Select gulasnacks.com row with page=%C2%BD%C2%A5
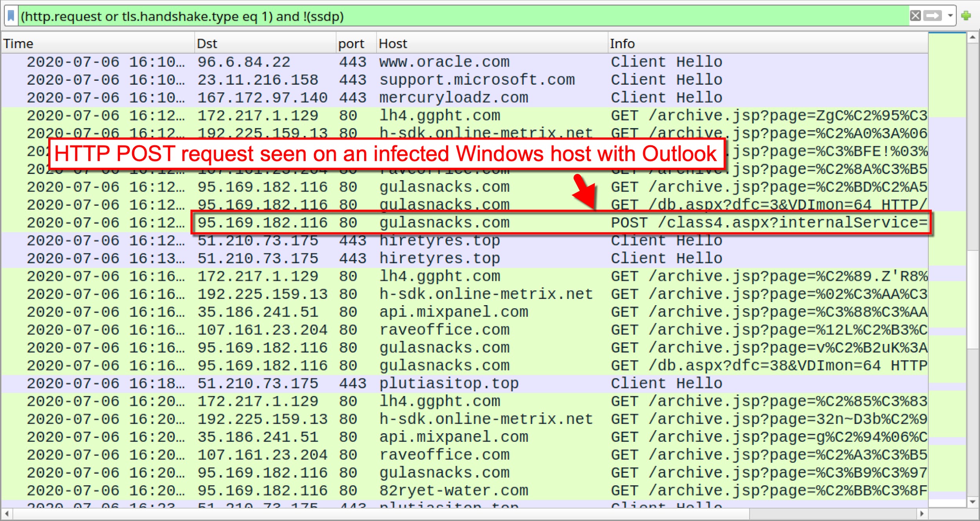Screen dimensions: 980x521 coord(465,187)
